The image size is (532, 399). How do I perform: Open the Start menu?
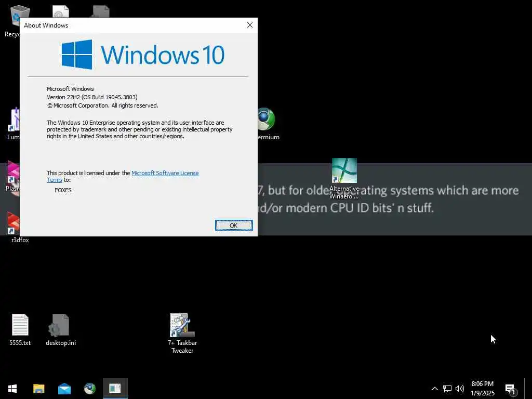point(12,389)
